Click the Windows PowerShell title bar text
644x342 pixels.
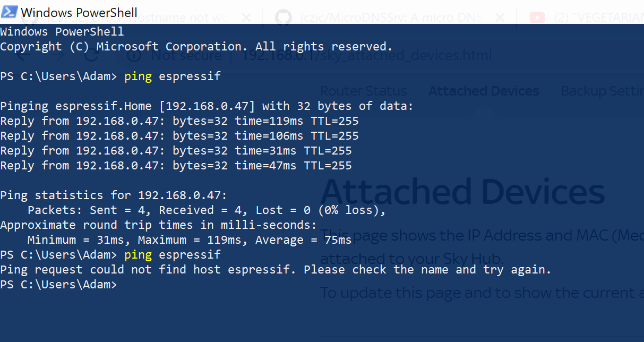79,12
